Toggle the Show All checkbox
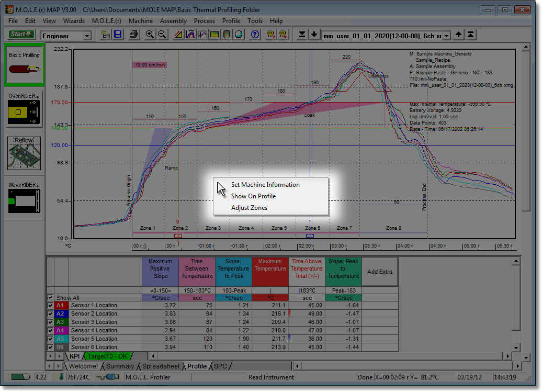This screenshot has height=392, width=542. click(x=50, y=298)
